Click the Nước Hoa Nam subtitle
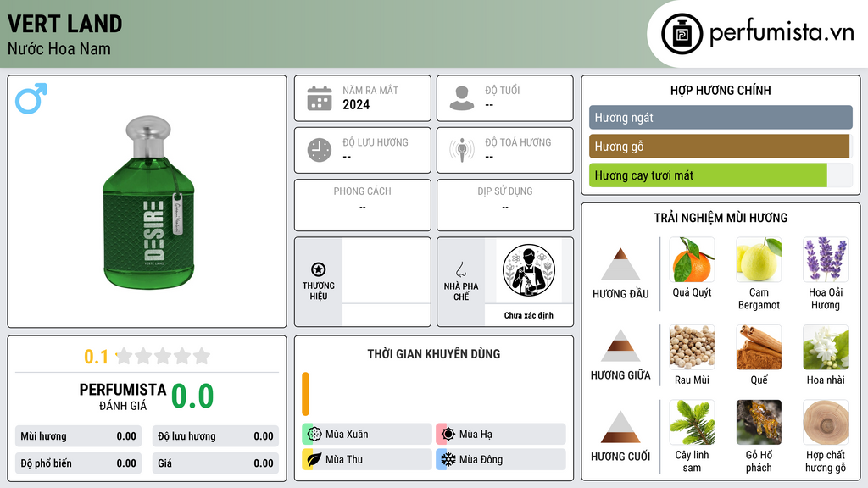This screenshot has width=868, height=488. coord(59,48)
